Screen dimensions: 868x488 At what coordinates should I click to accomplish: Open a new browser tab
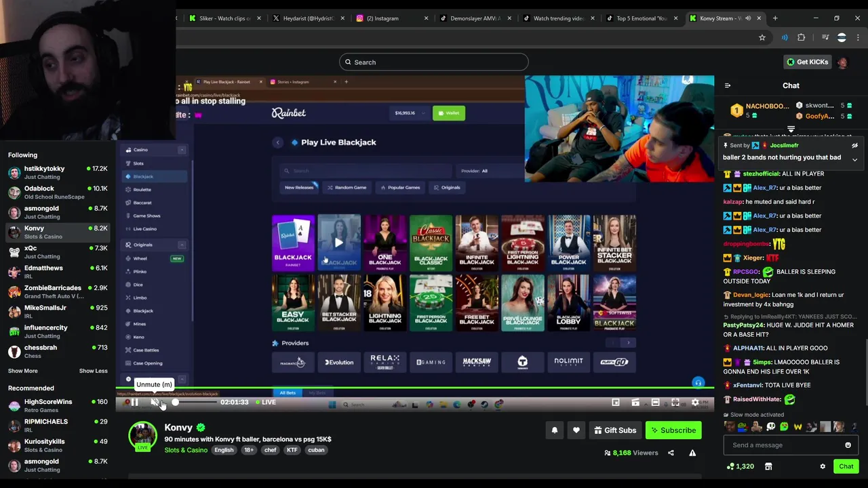click(775, 18)
